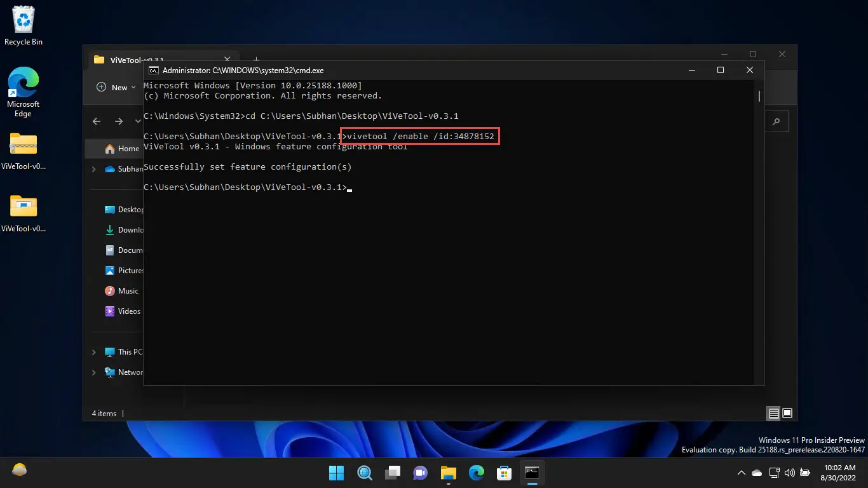Click the cmd.exe title bar icon
868x488 pixels.
click(153, 70)
